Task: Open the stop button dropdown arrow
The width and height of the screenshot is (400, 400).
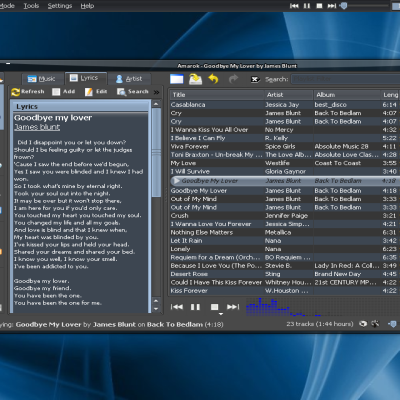Action: [x=221, y=314]
